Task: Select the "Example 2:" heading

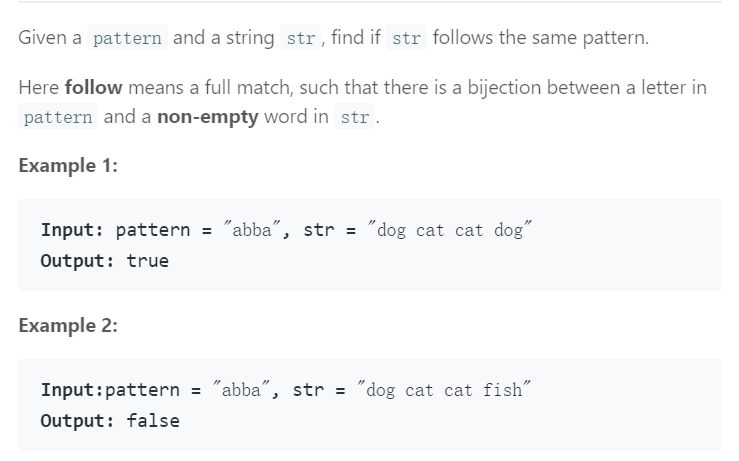Action: pyautogui.click(x=68, y=326)
